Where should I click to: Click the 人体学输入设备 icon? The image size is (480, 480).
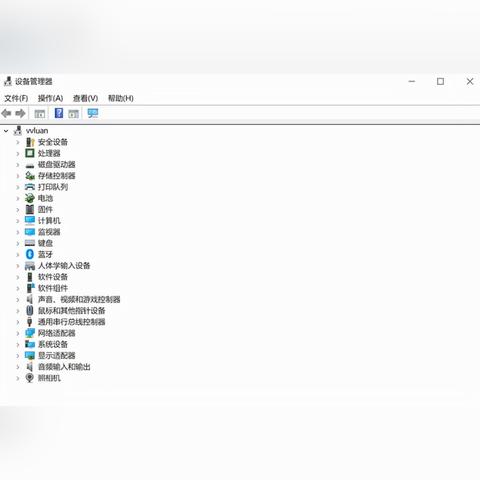pos(30,266)
